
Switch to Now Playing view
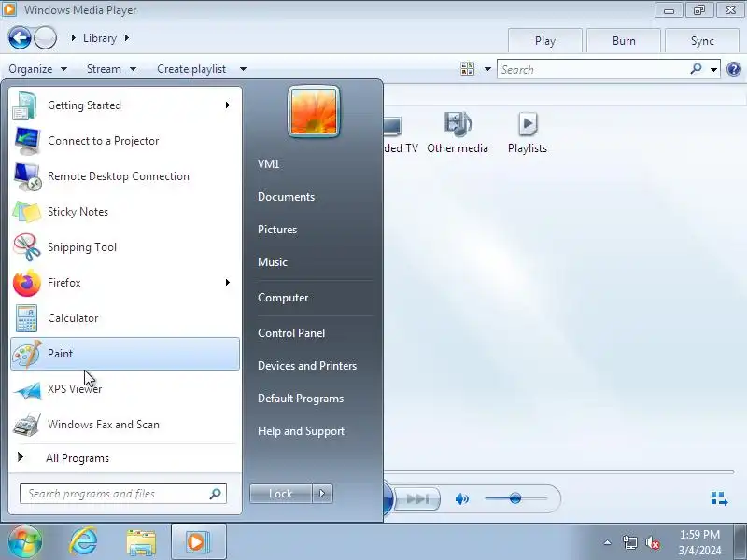coord(719,498)
